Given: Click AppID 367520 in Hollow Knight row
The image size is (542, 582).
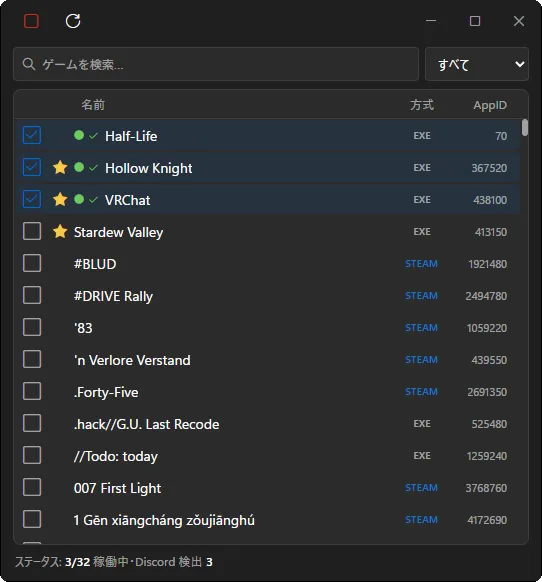Looking at the screenshot, I should click(x=489, y=168).
